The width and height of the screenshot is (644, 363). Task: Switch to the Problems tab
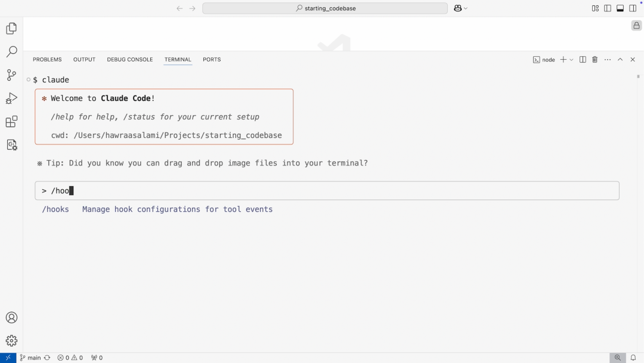click(x=47, y=60)
